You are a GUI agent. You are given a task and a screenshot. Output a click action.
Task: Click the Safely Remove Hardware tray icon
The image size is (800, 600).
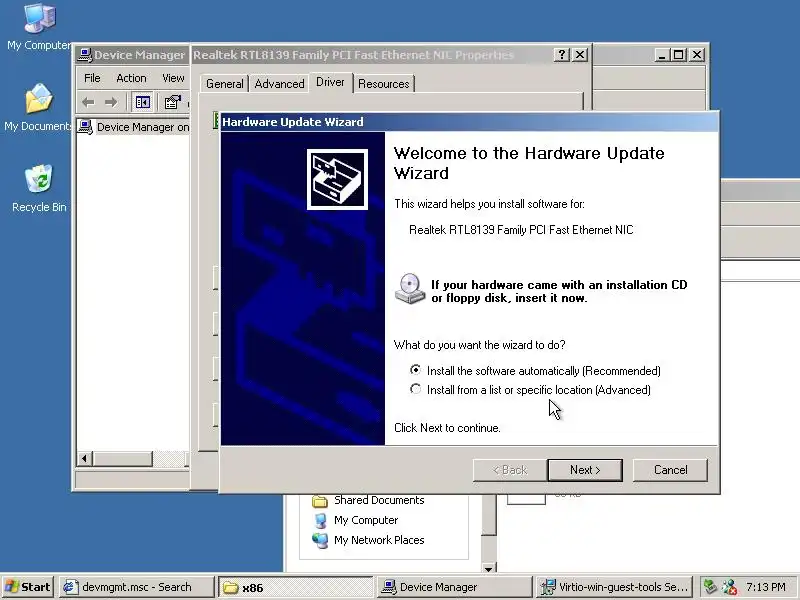[x=710, y=587]
